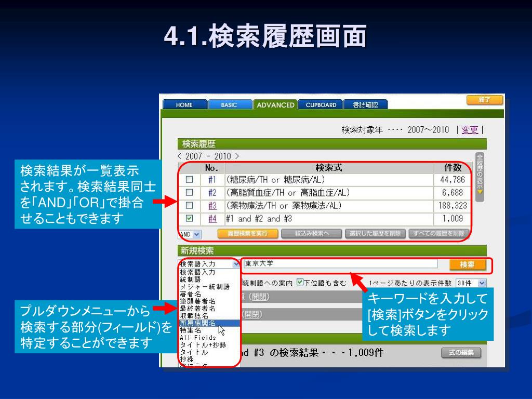Open the HOME tab
Image resolution: width=532 pixels, height=399 pixels.
click(x=184, y=105)
